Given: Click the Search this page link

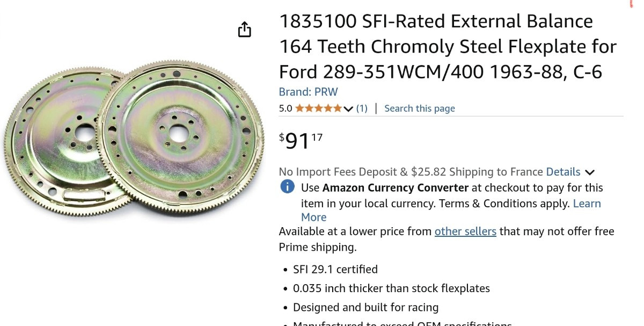Looking at the screenshot, I should tap(419, 108).
